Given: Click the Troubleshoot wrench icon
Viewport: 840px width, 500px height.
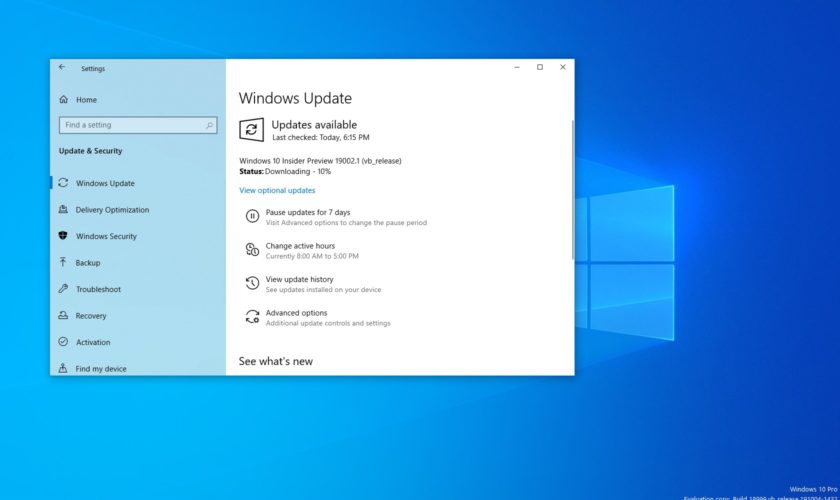Looking at the screenshot, I should tap(63, 289).
